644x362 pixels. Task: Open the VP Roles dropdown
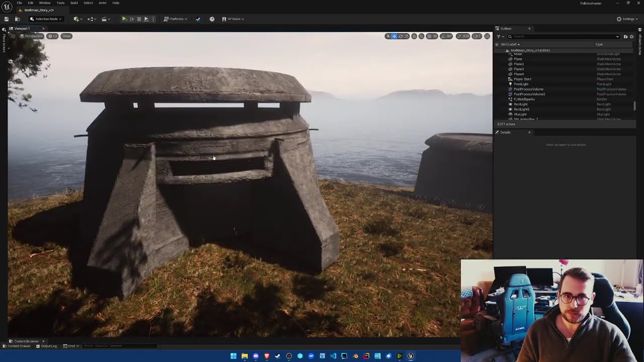point(233,19)
